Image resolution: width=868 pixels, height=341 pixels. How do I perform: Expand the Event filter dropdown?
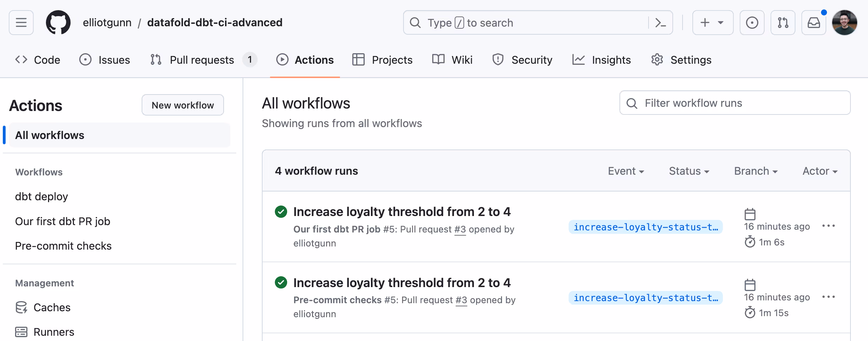pos(626,171)
